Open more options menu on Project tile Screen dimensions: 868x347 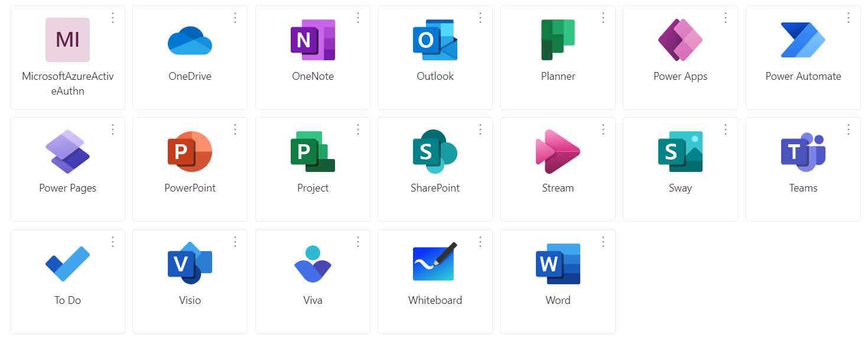358,129
